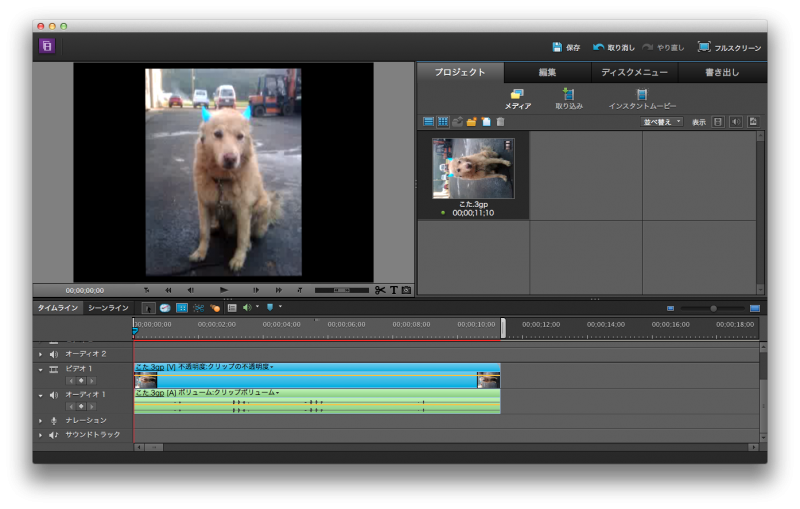Click the こた.3gp file name
The width and height of the screenshot is (800, 509).
[x=473, y=204]
